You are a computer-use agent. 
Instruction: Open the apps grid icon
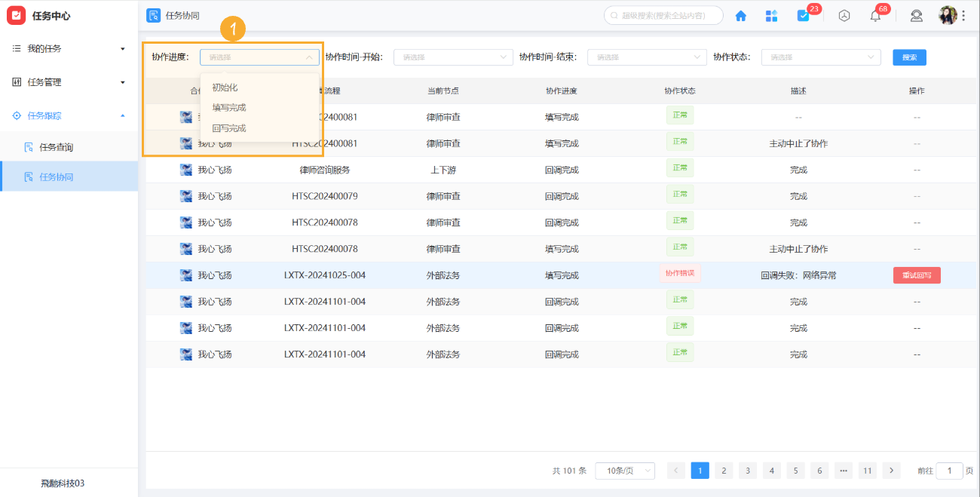(771, 16)
